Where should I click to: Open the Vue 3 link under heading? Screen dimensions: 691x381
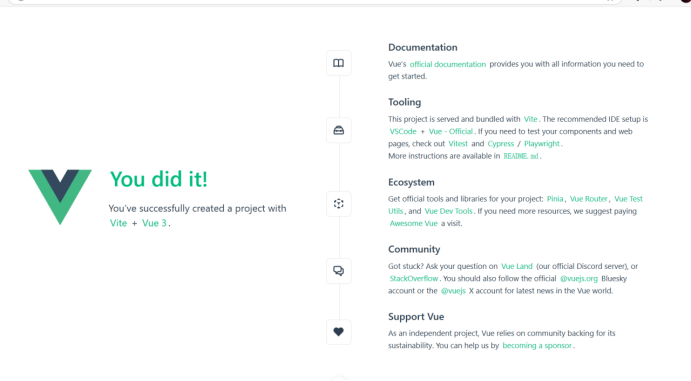click(x=154, y=223)
